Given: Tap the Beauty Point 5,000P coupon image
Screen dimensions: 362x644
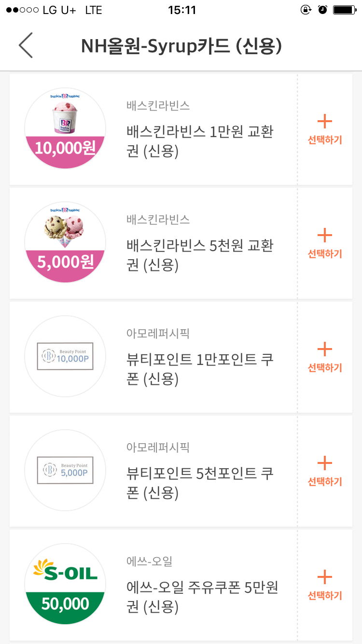Looking at the screenshot, I should [65, 470].
